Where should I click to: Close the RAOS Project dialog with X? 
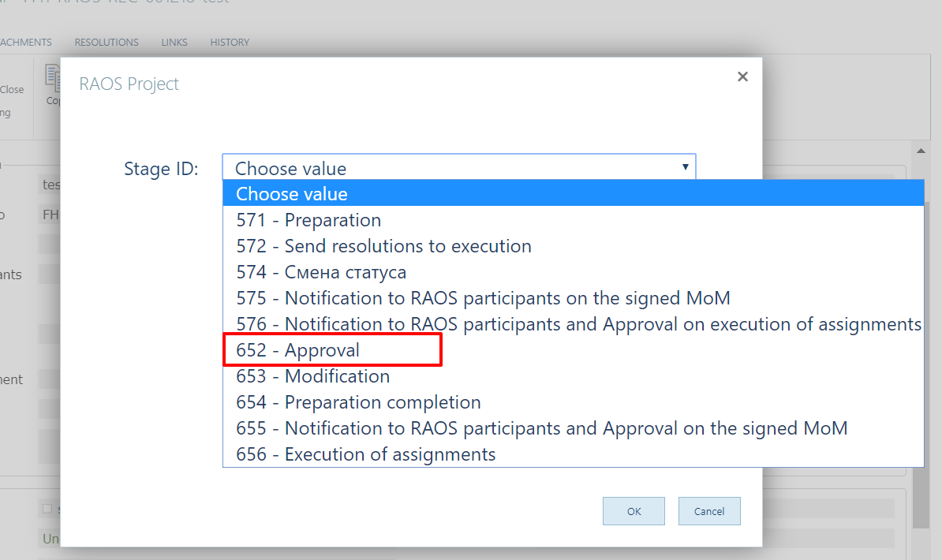[x=742, y=77]
